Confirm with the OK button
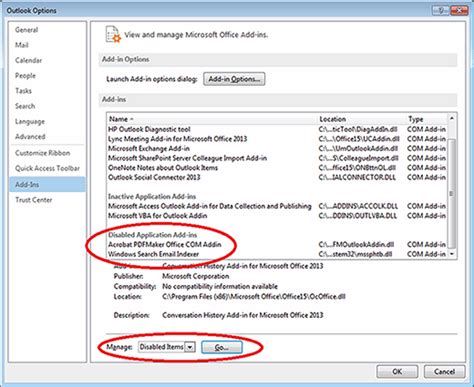Image resolution: width=474 pixels, height=387 pixels. (x=397, y=371)
